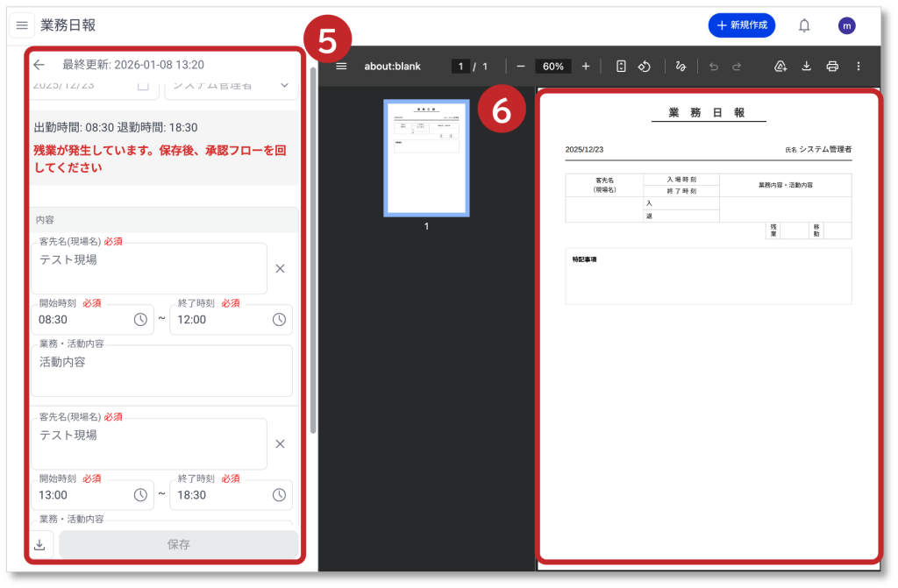The width and height of the screenshot is (898, 588).
Task: Zoom out the PDF with minus icon
Action: tap(520, 67)
